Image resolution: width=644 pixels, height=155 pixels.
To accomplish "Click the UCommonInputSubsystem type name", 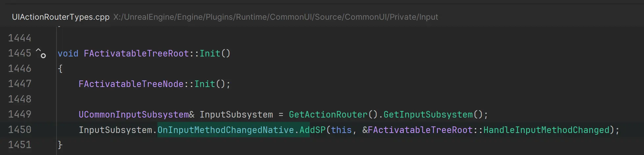I will (134, 115).
